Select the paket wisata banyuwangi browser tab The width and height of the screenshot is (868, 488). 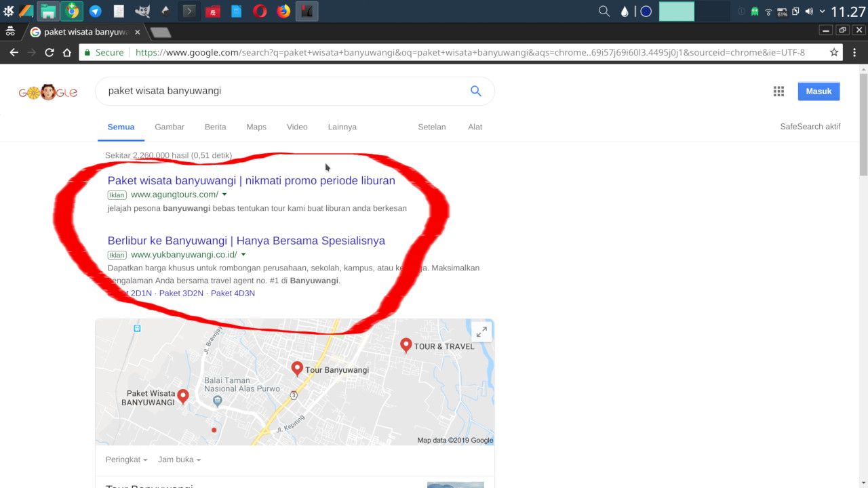click(84, 32)
